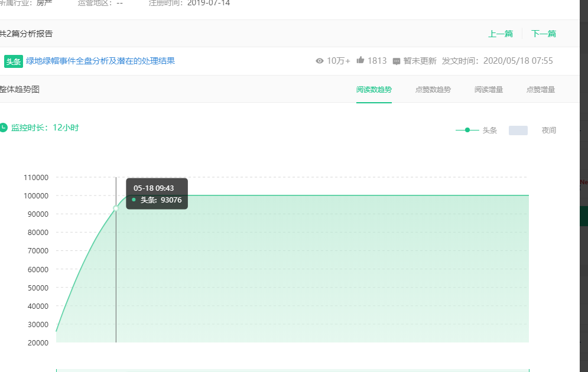Image resolution: width=588 pixels, height=372 pixels.
Task: Open article 绿地绿帽事件全盘分析及潜在的处理结果
Action: 100,61
